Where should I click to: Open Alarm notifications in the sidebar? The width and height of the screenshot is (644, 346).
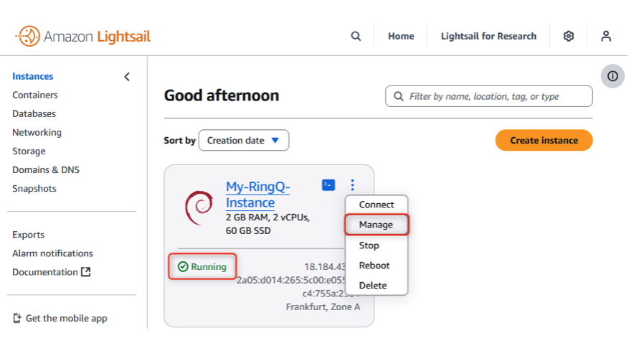coord(52,253)
